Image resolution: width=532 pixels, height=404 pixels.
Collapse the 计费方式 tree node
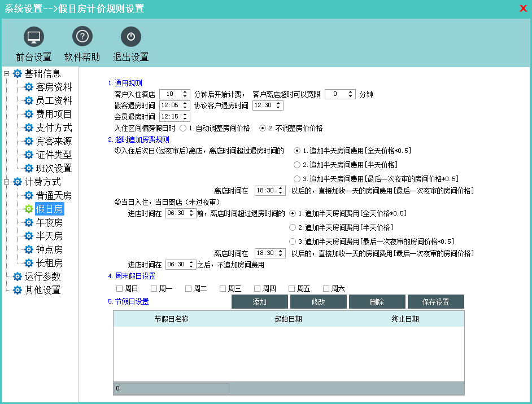point(6,182)
